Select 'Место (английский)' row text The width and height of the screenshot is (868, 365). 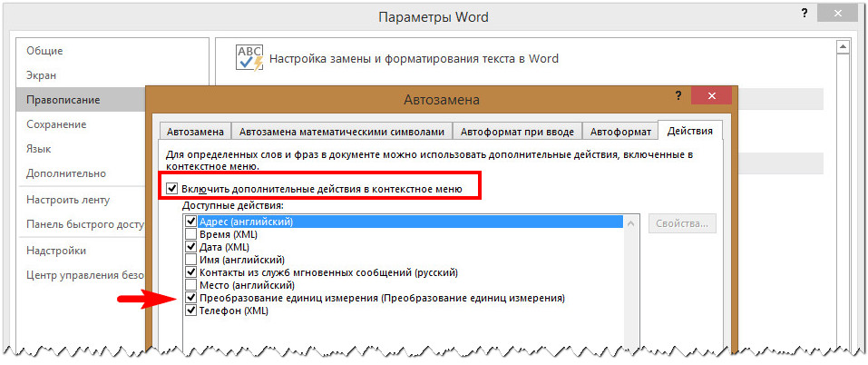coord(247,285)
